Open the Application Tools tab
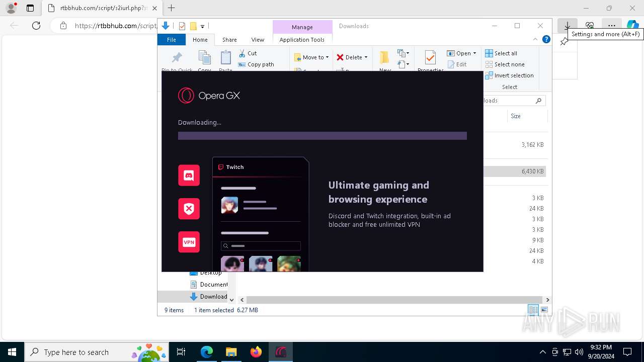Viewport: 644px width, 362px height. pos(302,40)
